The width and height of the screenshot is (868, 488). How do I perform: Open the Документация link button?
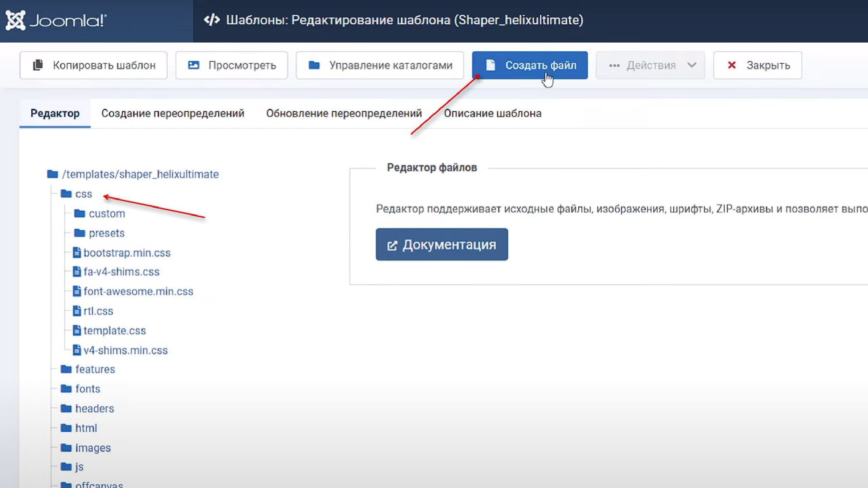coord(442,245)
